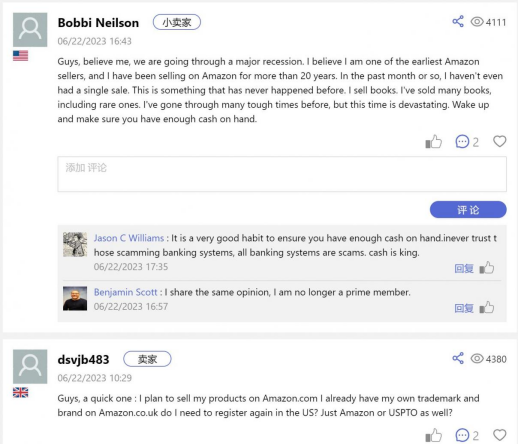The height and width of the screenshot is (445, 518).
Task: Click the 卖家 badge beside dsvjb483
Action: point(147,359)
